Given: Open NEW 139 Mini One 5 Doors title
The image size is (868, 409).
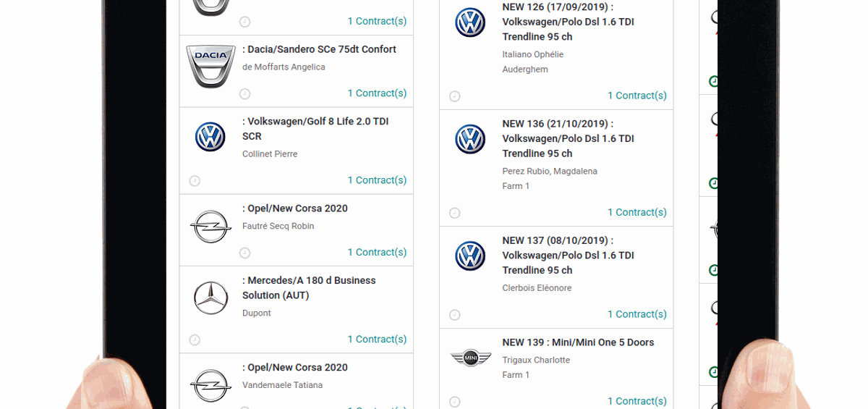Looking at the screenshot, I should click(578, 342).
